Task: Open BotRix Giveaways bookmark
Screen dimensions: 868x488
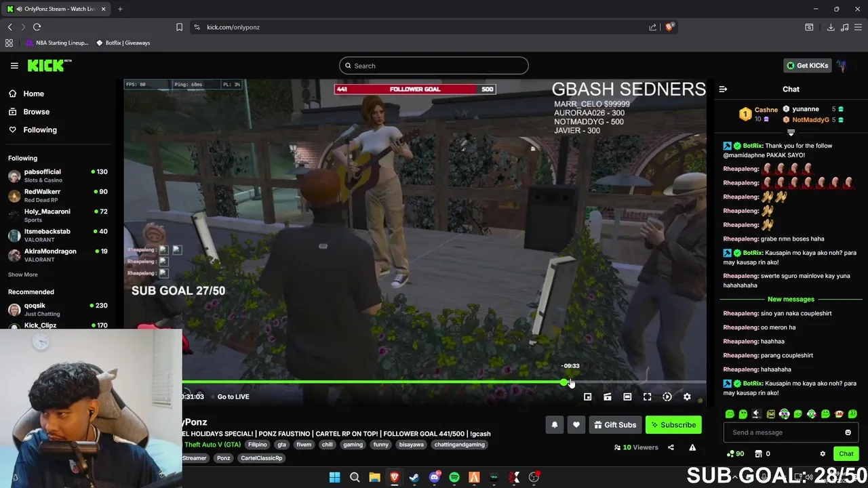Action: point(123,43)
